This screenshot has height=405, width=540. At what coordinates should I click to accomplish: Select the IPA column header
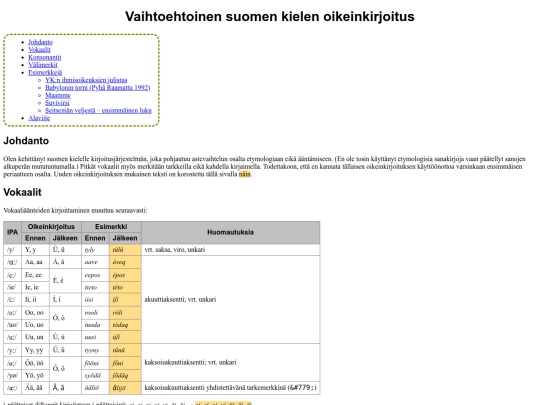point(12,232)
